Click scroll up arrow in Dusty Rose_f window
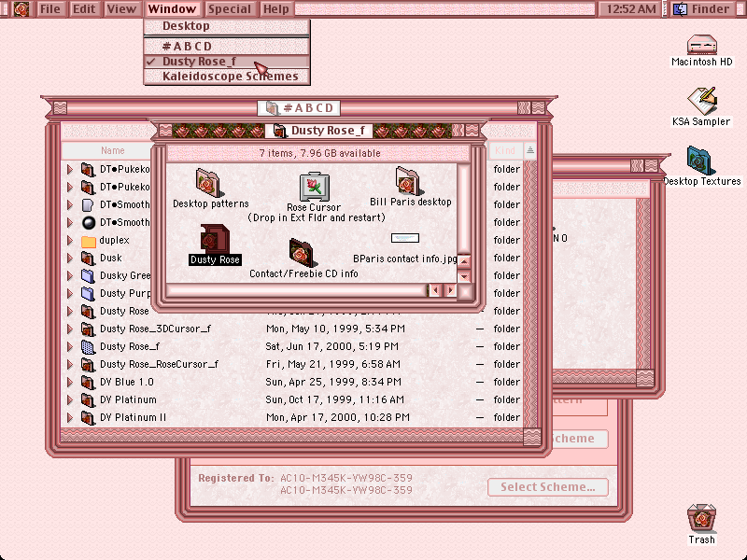Viewport: 747px width, 560px height. pos(464,261)
